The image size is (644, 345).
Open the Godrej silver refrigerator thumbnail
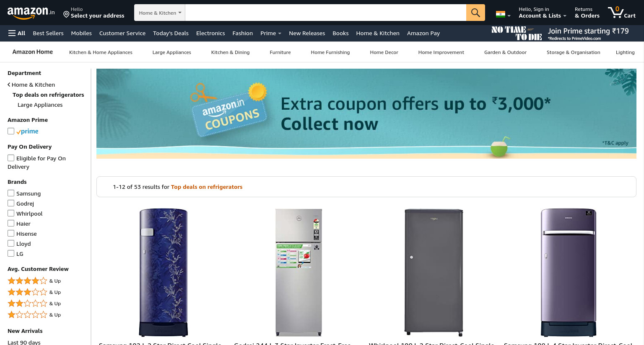pos(299,272)
